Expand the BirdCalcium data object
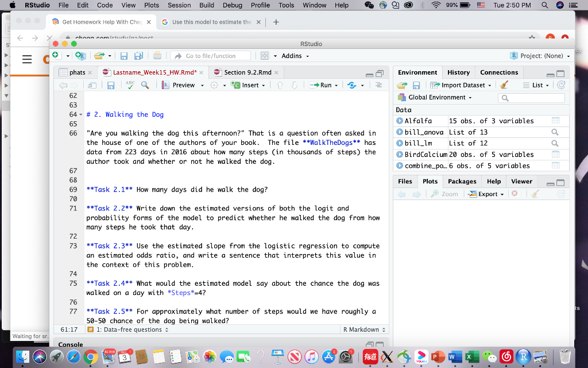Viewport: 588px width, 368px height. (400, 154)
